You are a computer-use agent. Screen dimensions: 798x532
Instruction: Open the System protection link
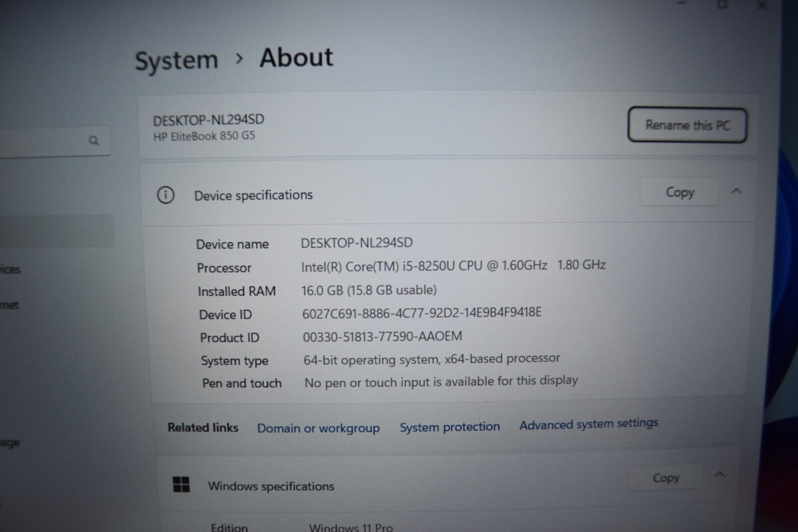(450, 427)
